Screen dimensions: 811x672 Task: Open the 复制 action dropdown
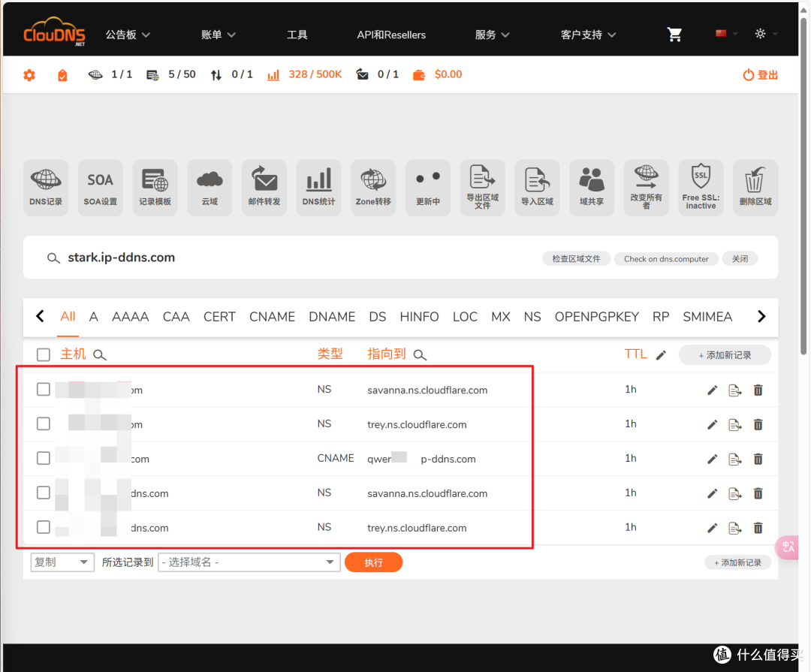click(x=62, y=562)
